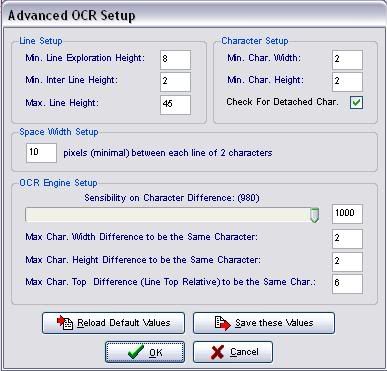387x371 pixels.
Task: Toggle Check For Detached Char. checkbox
Action: (x=356, y=102)
